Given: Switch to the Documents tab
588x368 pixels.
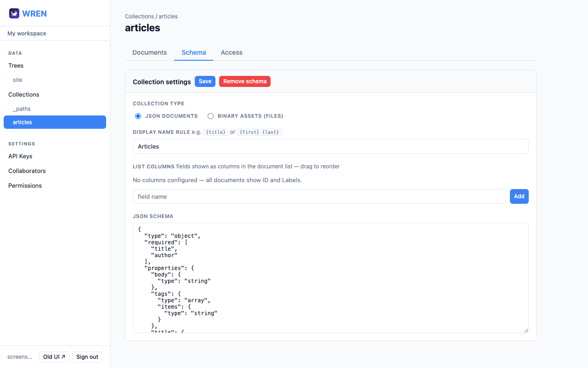Looking at the screenshot, I should click(x=149, y=52).
